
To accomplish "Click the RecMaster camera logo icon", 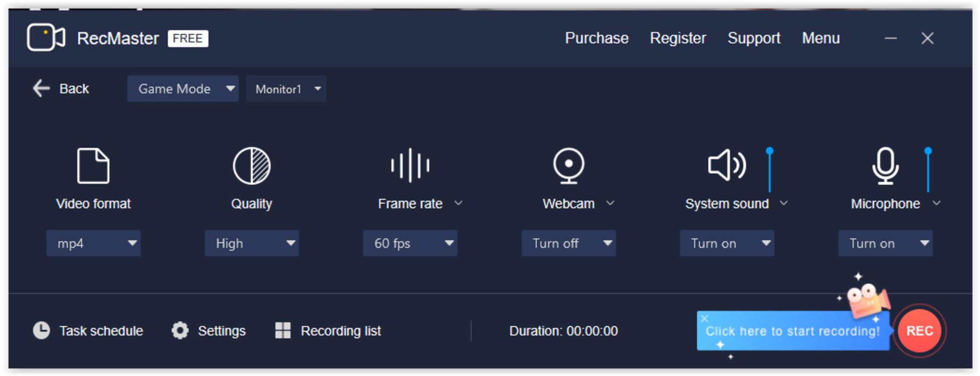I will [x=46, y=37].
